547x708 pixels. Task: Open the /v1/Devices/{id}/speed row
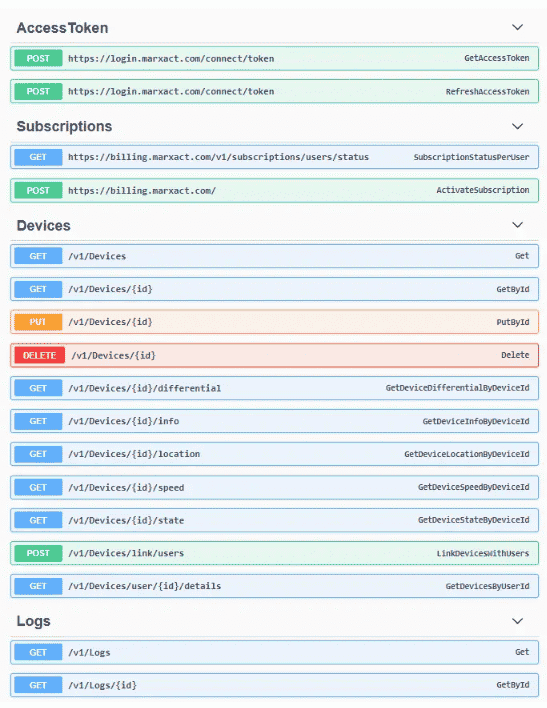pos(274,487)
